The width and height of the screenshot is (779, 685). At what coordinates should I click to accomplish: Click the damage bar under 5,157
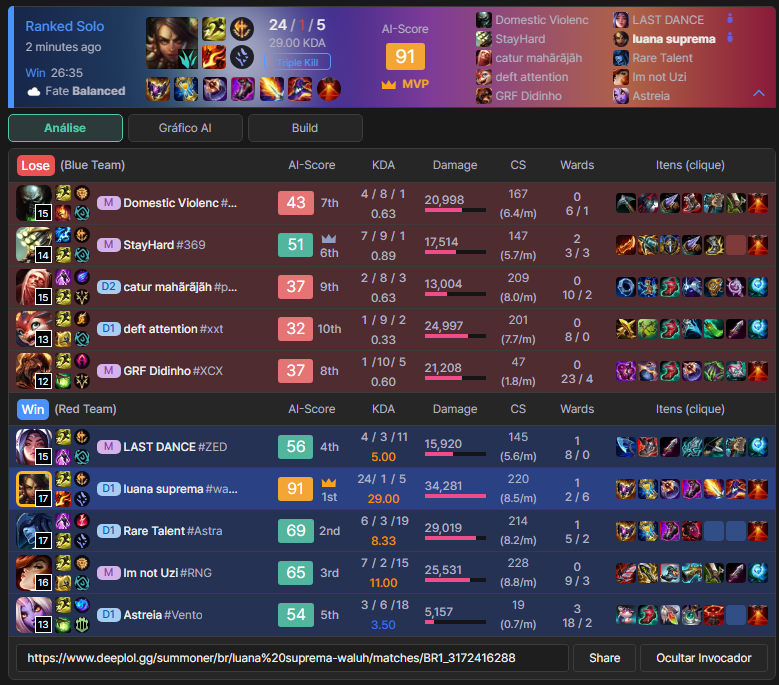click(x=455, y=622)
